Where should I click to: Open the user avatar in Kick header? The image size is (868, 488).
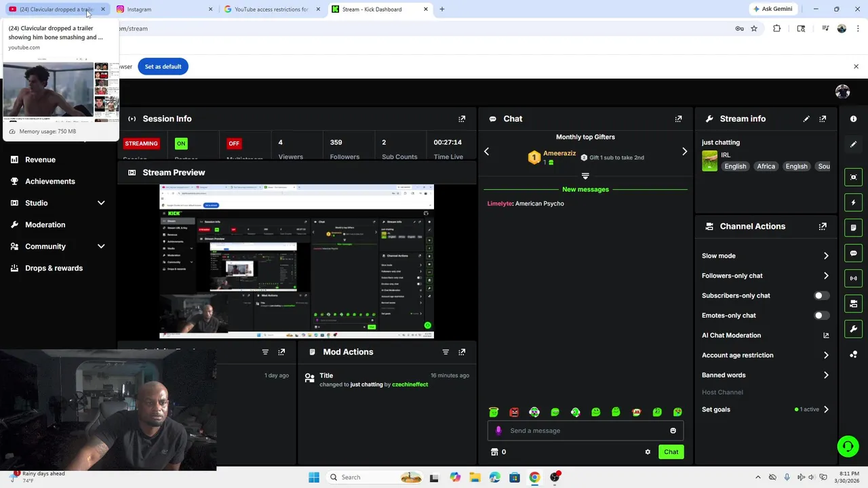pos(843,91)
